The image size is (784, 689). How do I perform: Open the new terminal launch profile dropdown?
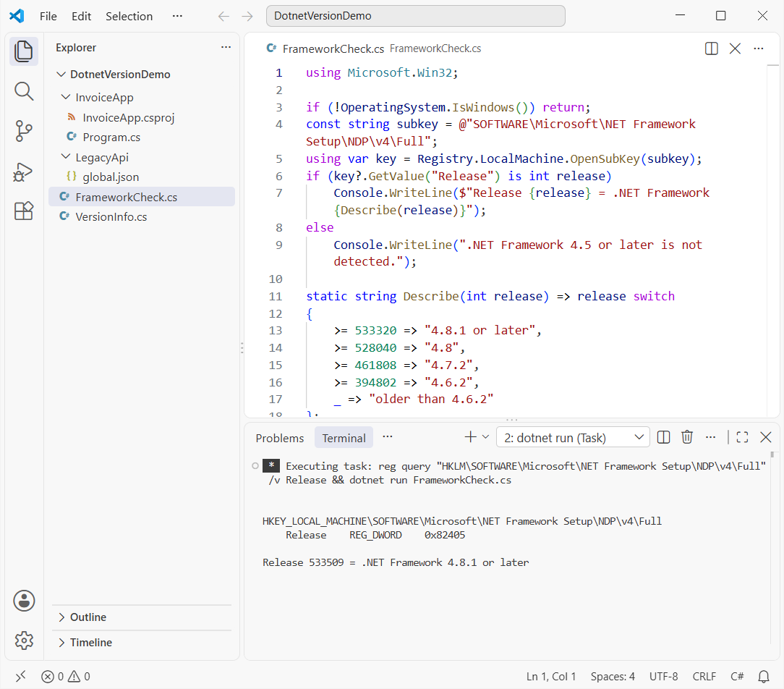coord(485,437)
